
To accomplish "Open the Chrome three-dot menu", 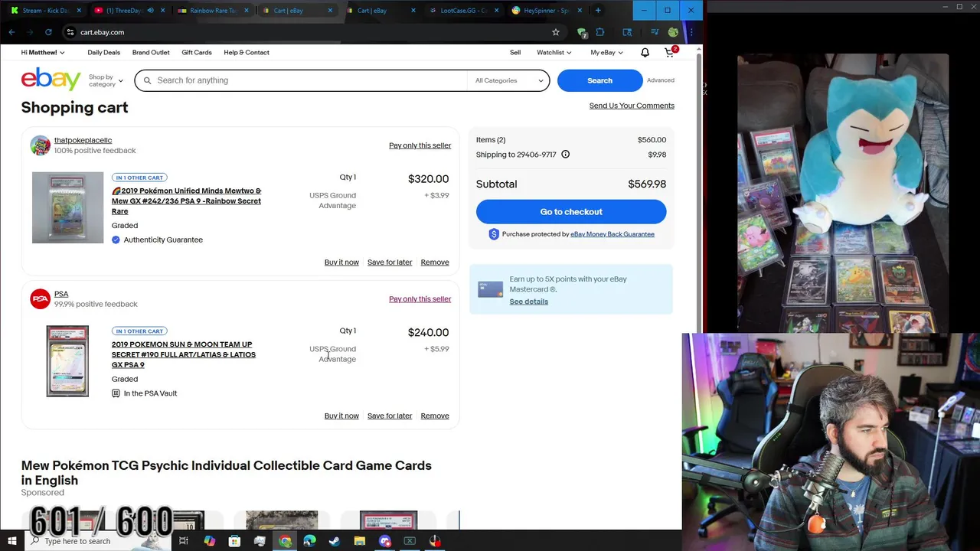I will [x=691, y=32].
